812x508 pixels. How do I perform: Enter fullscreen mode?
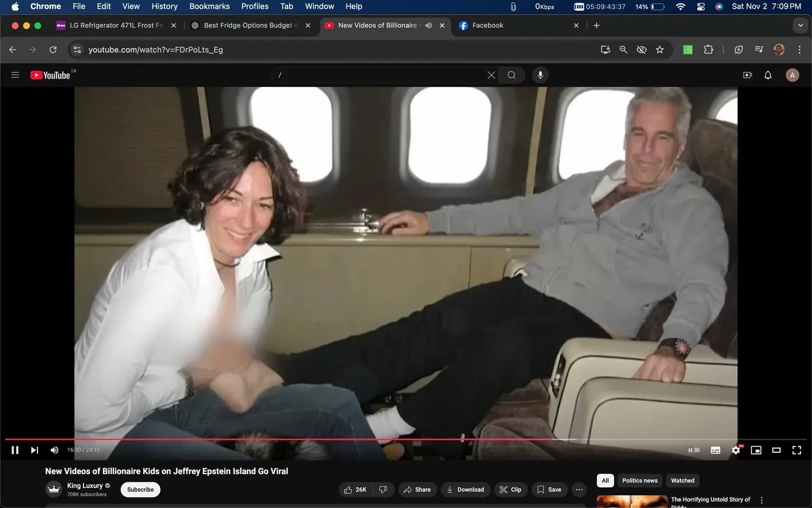pos(797,450)
